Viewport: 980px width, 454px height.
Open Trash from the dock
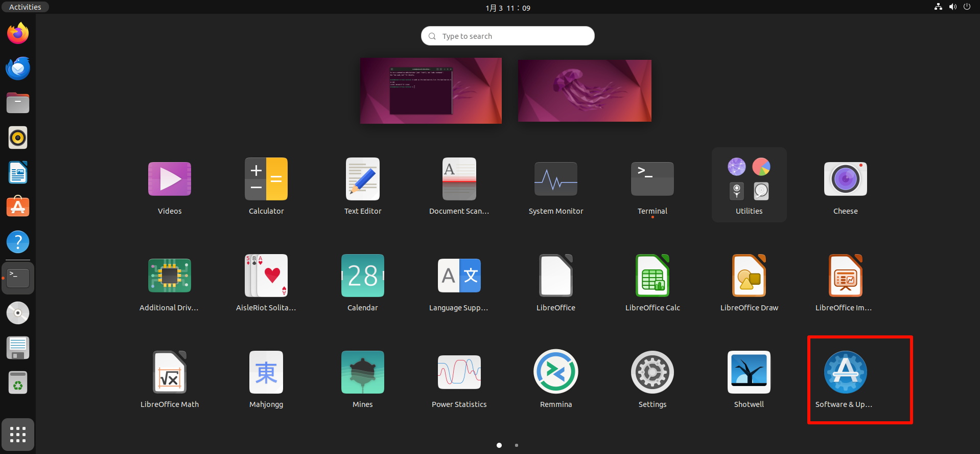tap(18, 382)
